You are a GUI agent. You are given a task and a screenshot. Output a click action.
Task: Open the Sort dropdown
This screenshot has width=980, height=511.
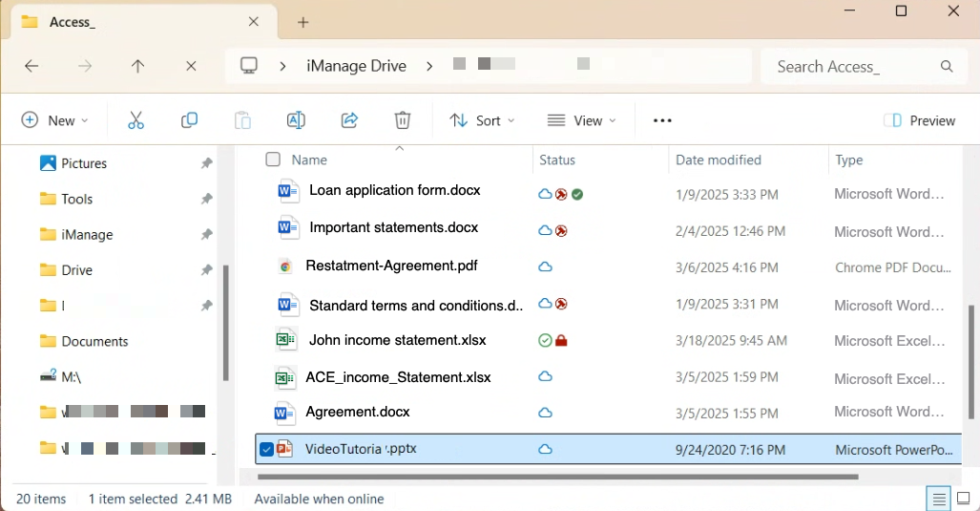click(x=482, y=120)
